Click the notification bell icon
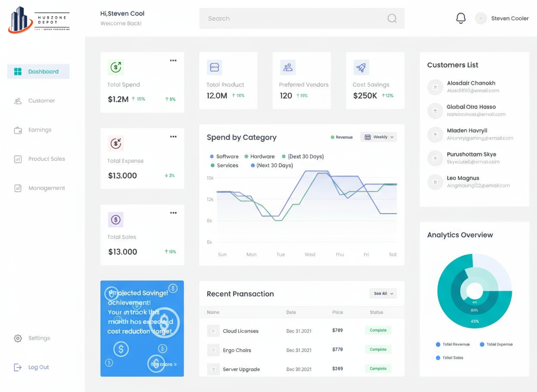The width and height of the screenshot is (537, 392). tap(460, 18)
